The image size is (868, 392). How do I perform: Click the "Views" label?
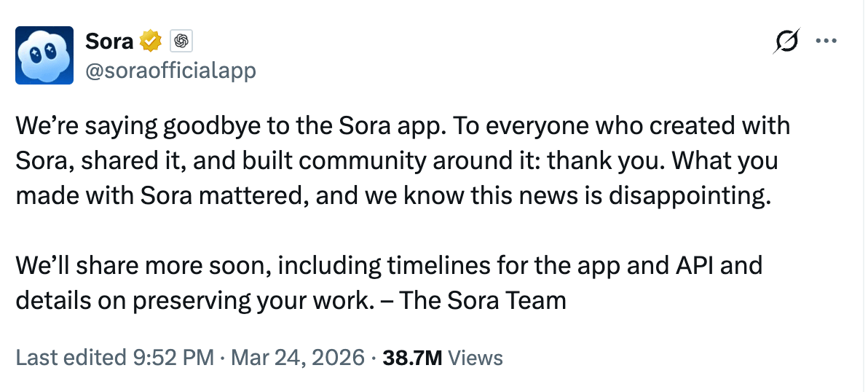(475, 358)
